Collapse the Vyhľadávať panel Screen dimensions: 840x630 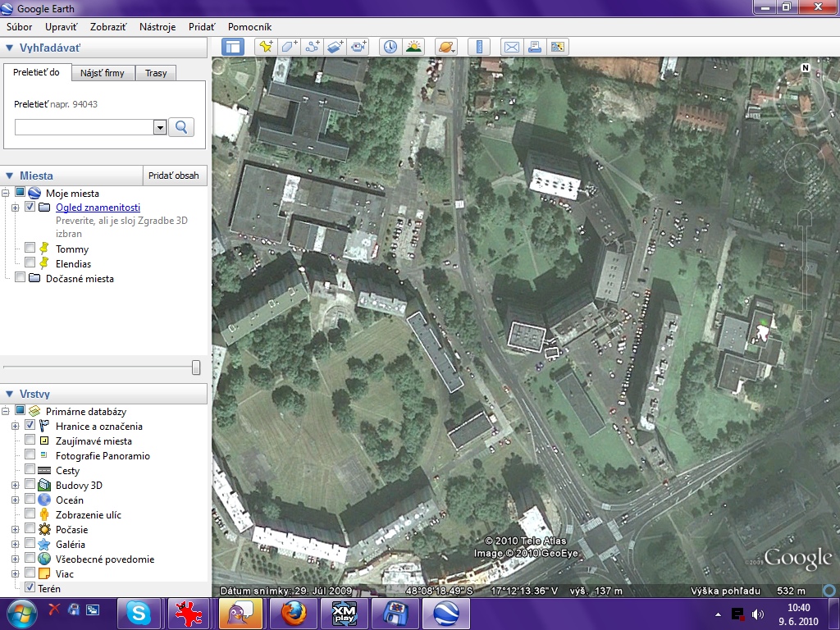10,48
